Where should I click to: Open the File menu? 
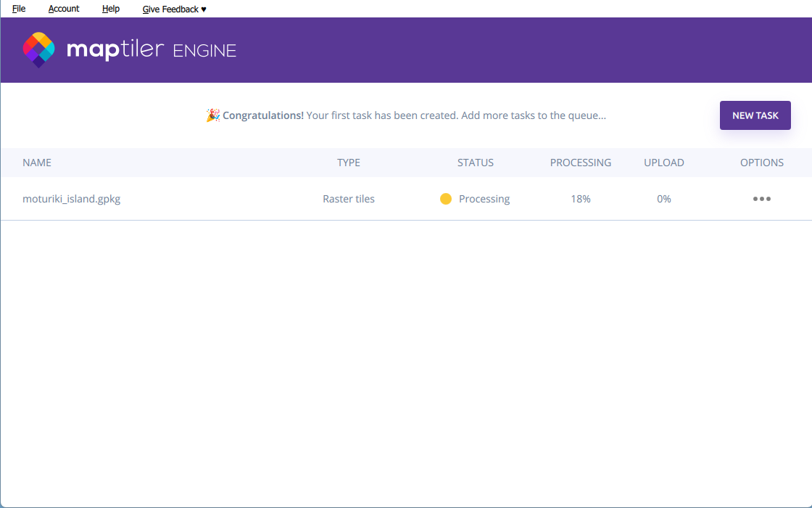(19, 9)
